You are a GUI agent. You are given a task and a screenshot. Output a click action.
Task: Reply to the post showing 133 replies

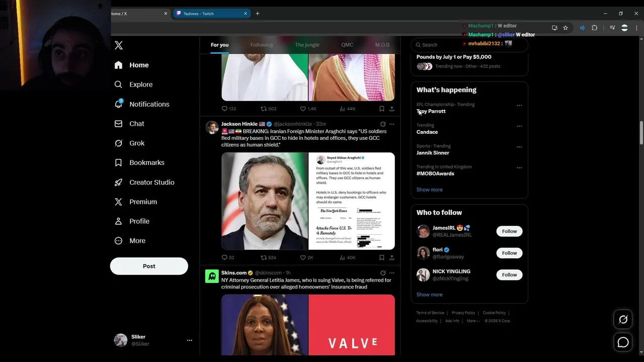click(229, 109)
